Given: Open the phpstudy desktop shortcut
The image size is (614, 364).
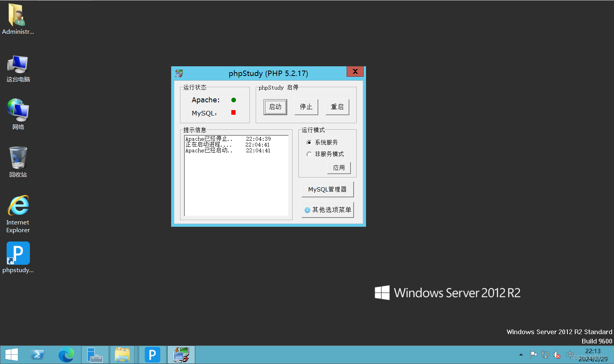Looking at the screenshot, I should [18, 258].
